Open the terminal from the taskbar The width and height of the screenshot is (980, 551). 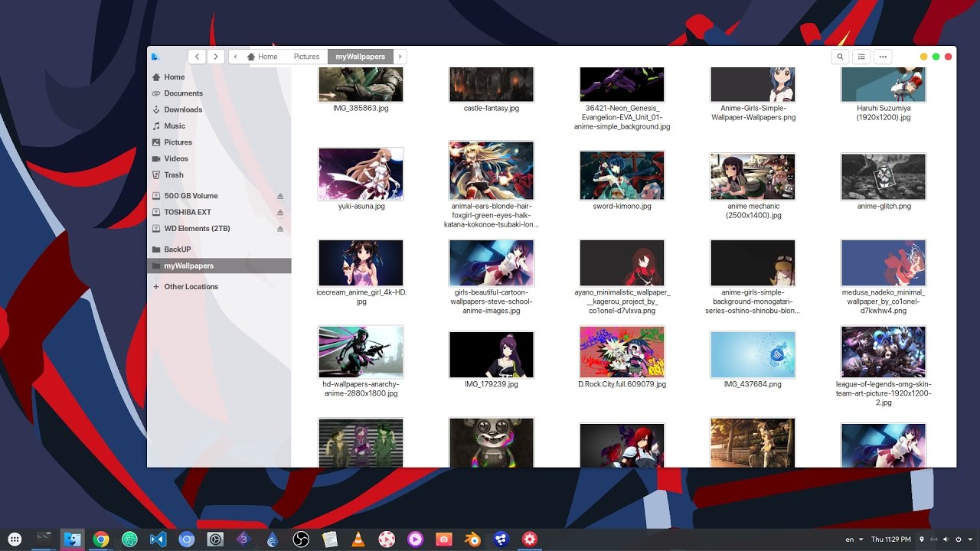pyautogui.click(x=44, y=539)
